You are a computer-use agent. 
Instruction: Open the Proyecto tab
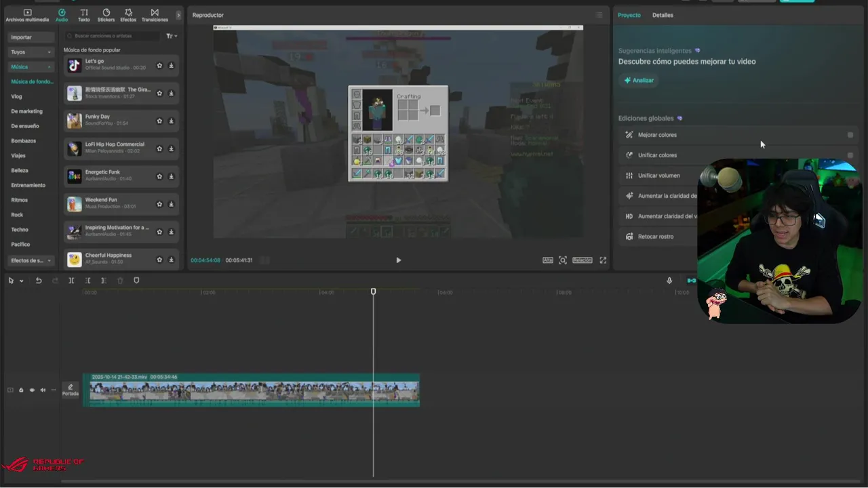point(629,15)
